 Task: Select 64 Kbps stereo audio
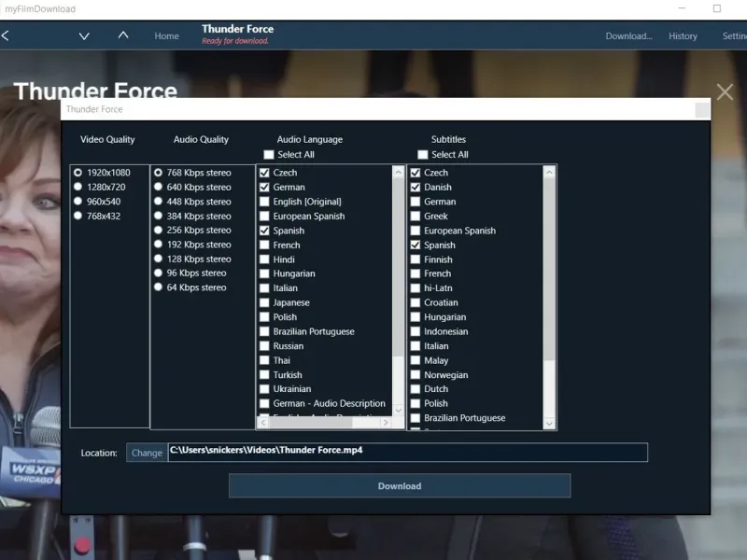[158, 287]
